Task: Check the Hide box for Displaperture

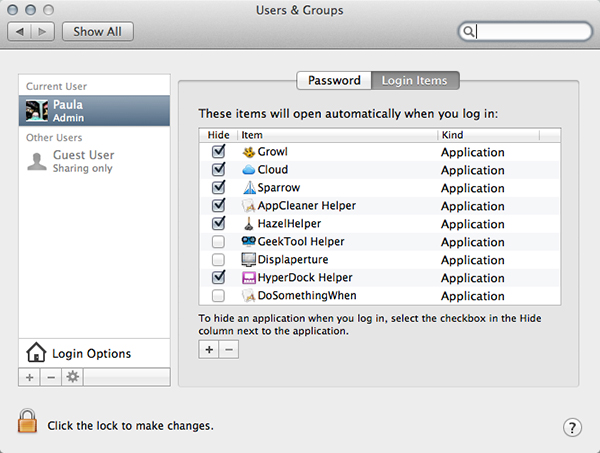Action: click(x=218, y=260)
